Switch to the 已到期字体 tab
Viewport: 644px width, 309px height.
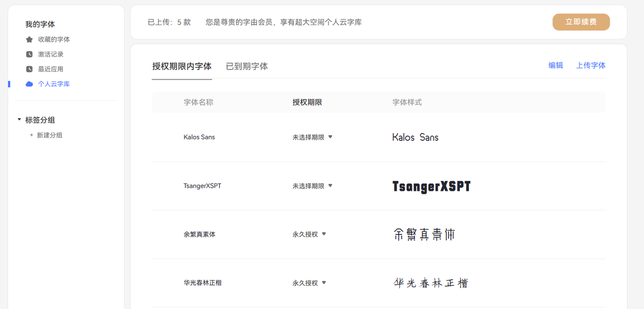247,66
